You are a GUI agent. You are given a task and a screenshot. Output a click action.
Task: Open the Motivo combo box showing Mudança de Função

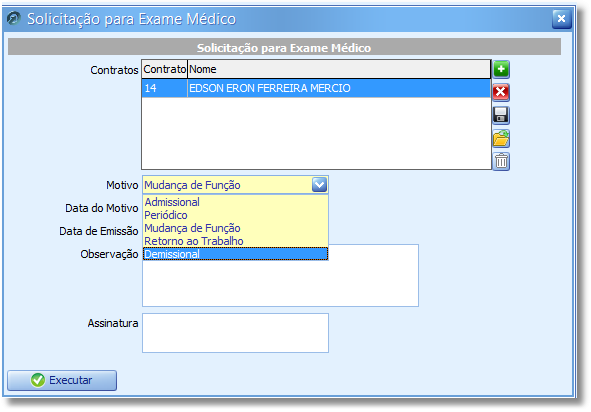(235, 185)
